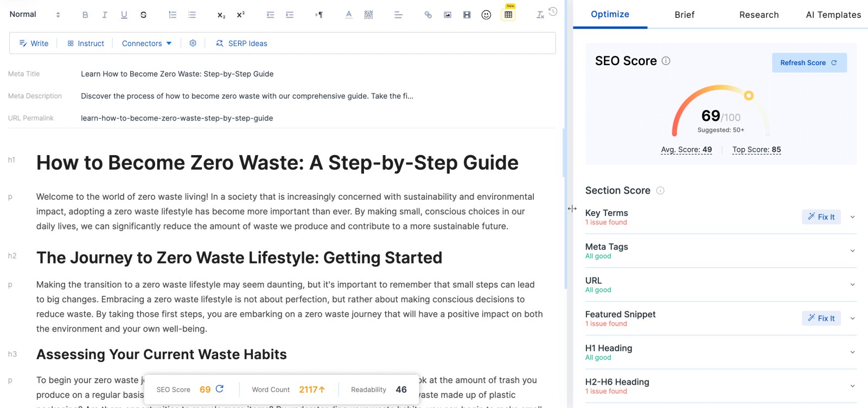
Task: Click the Meta Title text field
Action: (x=177, y=74)
